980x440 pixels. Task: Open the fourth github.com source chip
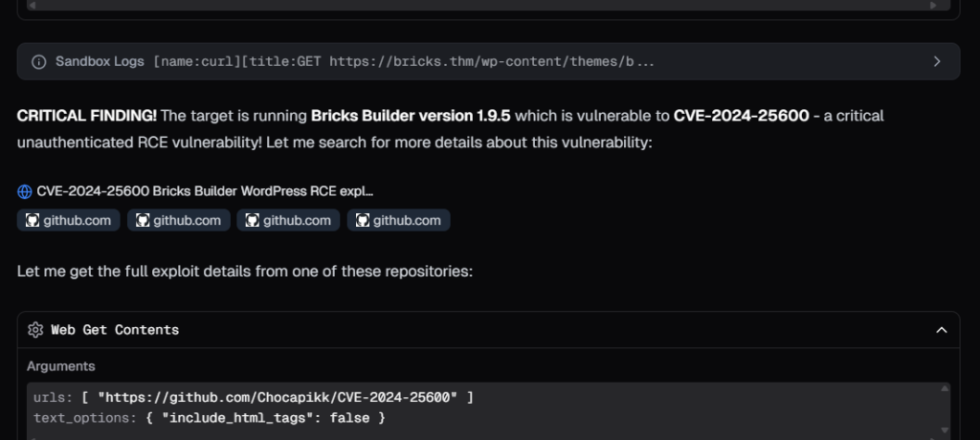click(398, 220)
